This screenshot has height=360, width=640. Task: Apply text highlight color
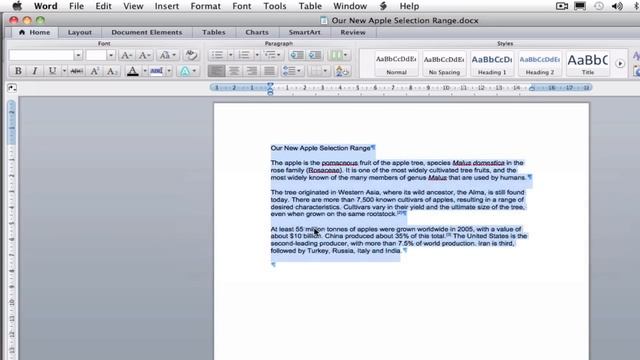click(x=156, y=71)
